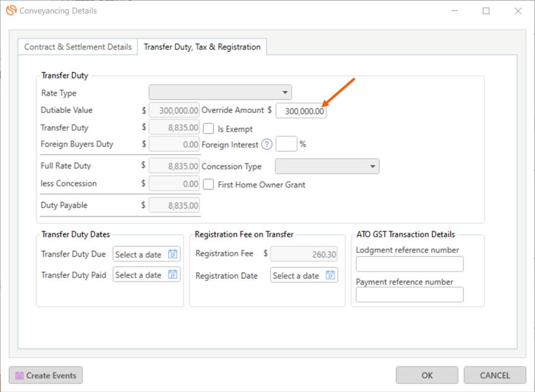Viewport: 535px width, 392px height.
Task: Open calendar for Transfer Duty Paid
Action: tap(172, 274)
